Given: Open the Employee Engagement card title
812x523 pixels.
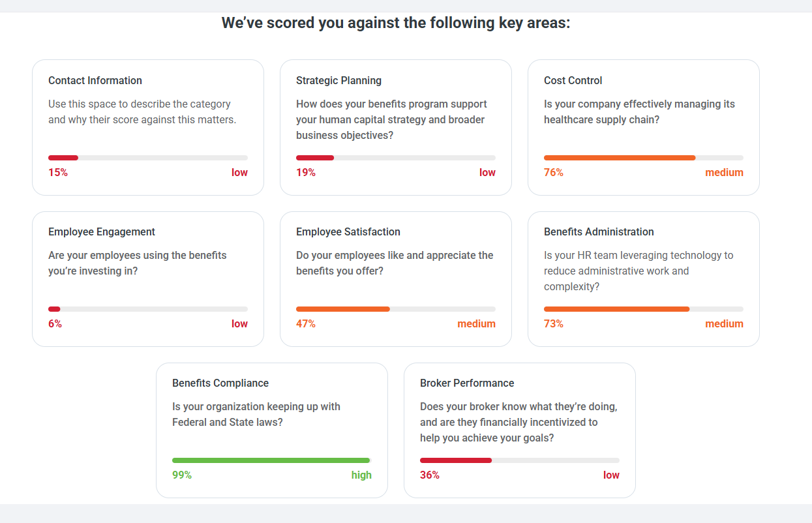Looking at the screenshot, I should [102, 232].
